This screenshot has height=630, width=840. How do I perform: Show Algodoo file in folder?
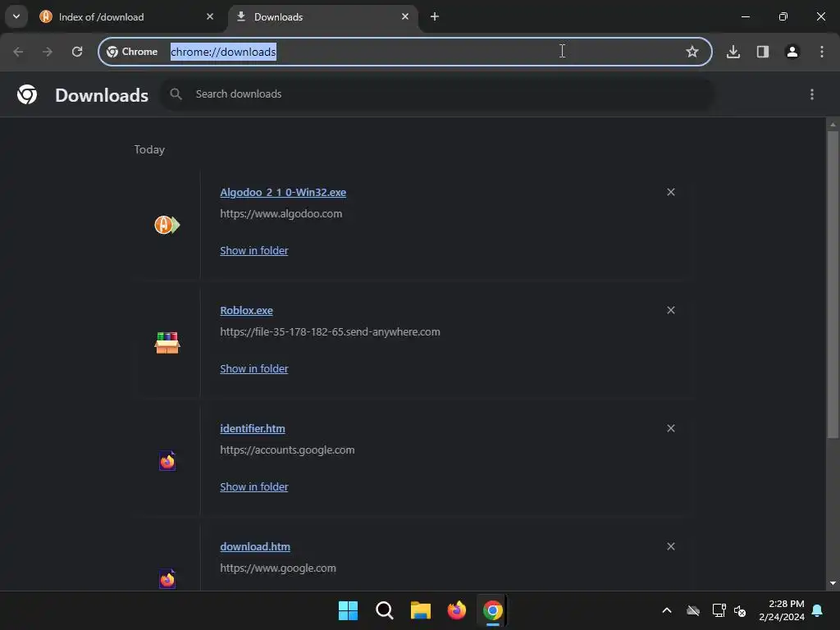pos(254,250)
